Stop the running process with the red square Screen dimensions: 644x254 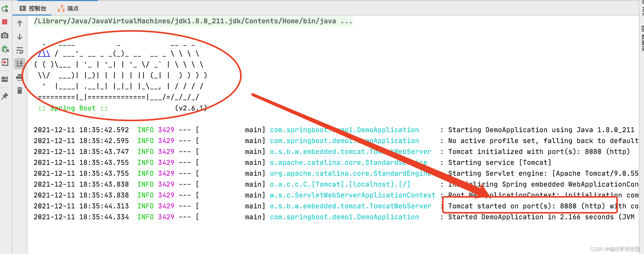click(x=5, y=22)
